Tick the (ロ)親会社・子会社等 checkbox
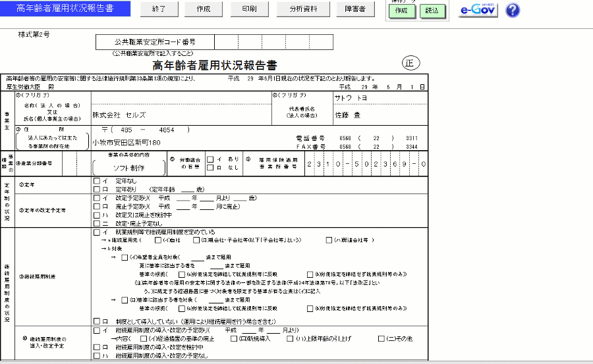The height and width of the screenshot is (364, 593). 196,240
